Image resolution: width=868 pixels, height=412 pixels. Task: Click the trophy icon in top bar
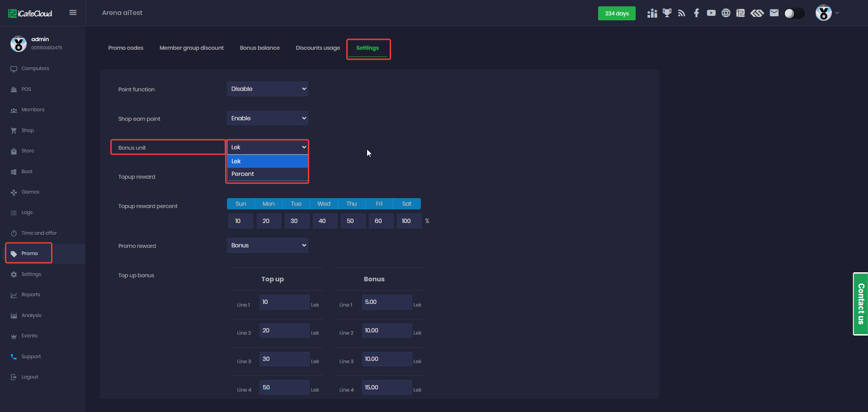[x=667, y=13]
